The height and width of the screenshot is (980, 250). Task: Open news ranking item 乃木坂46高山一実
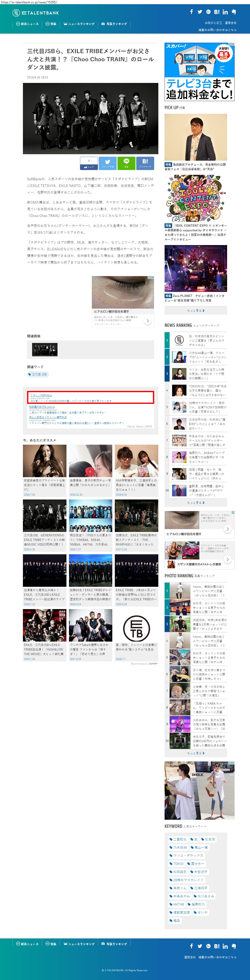[x=196, y=357]
